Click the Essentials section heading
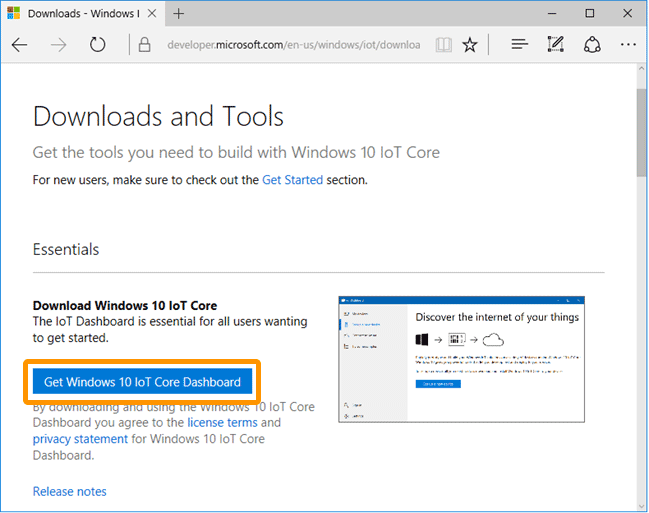 [x=66, y=249]
